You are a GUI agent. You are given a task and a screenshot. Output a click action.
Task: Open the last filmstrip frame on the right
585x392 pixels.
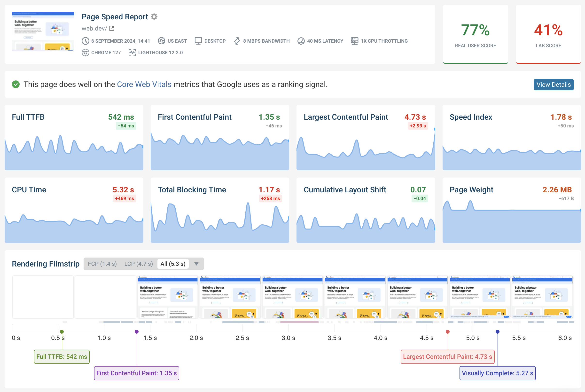(x=542, y=297)
